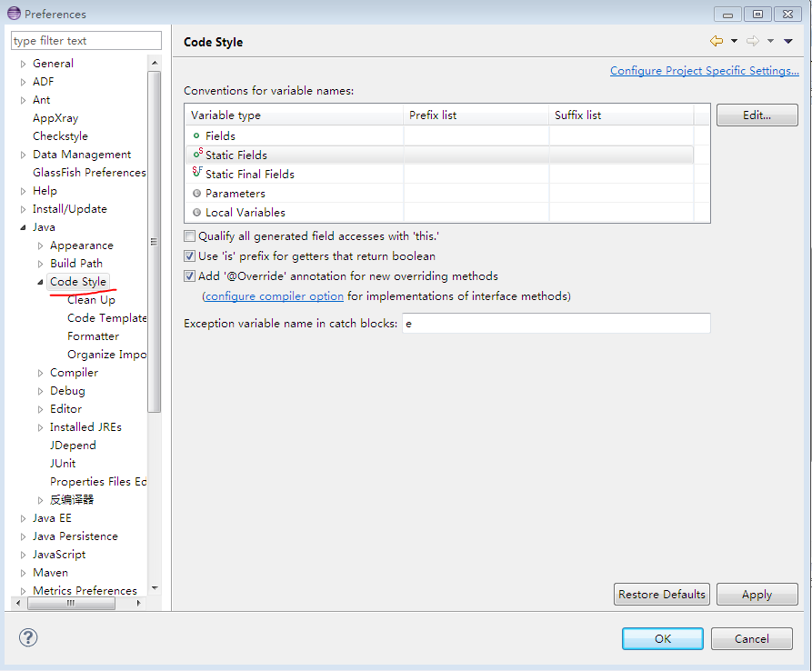Click the Eclipse Preferences window icon
The height and width of the screenshot is (671, 812).
(14, 14)
